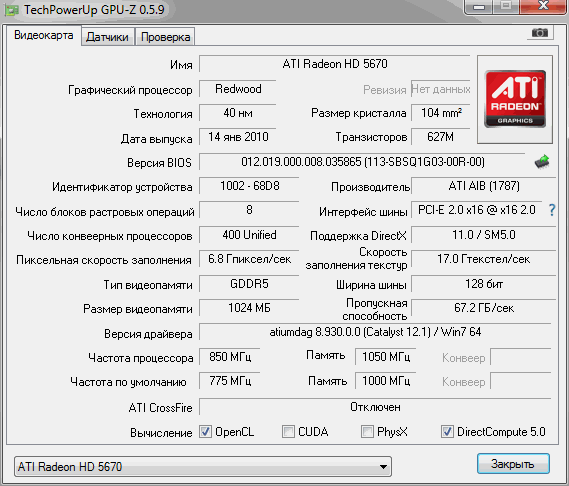Click the 1000 МГц default memory field

click(386, 381)
